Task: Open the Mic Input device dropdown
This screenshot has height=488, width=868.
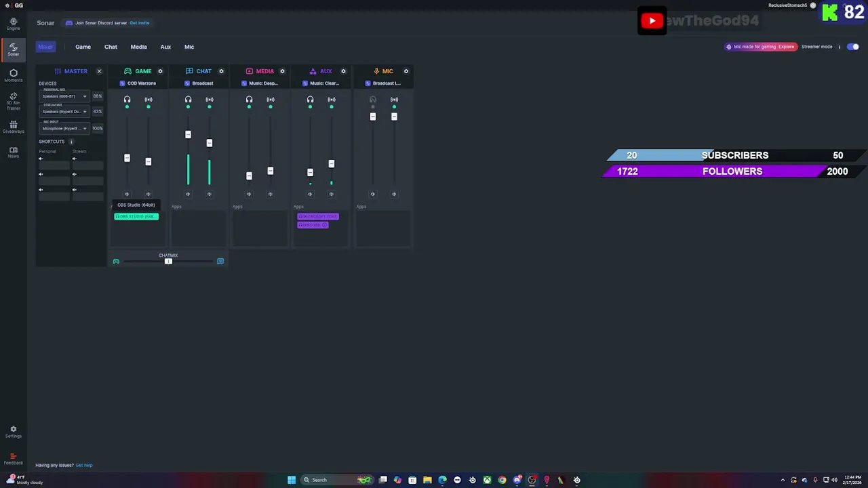Action: click(64, 128)
